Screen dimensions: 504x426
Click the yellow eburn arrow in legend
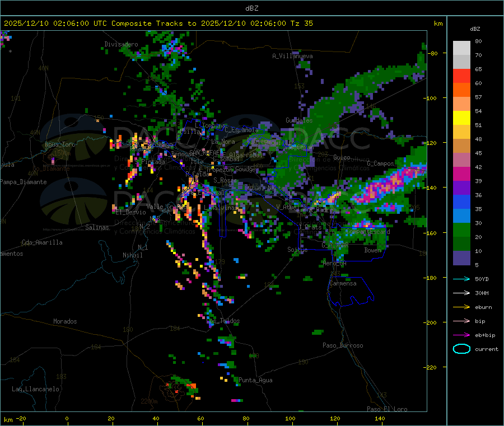(x=461, y=307)
